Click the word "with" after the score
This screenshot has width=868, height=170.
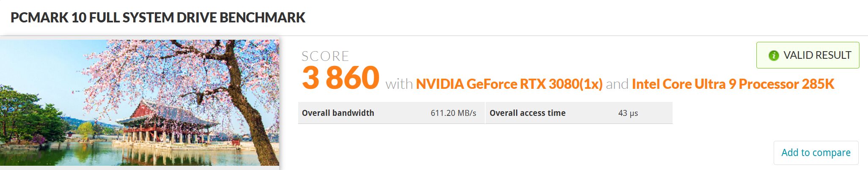click(399, 84)
